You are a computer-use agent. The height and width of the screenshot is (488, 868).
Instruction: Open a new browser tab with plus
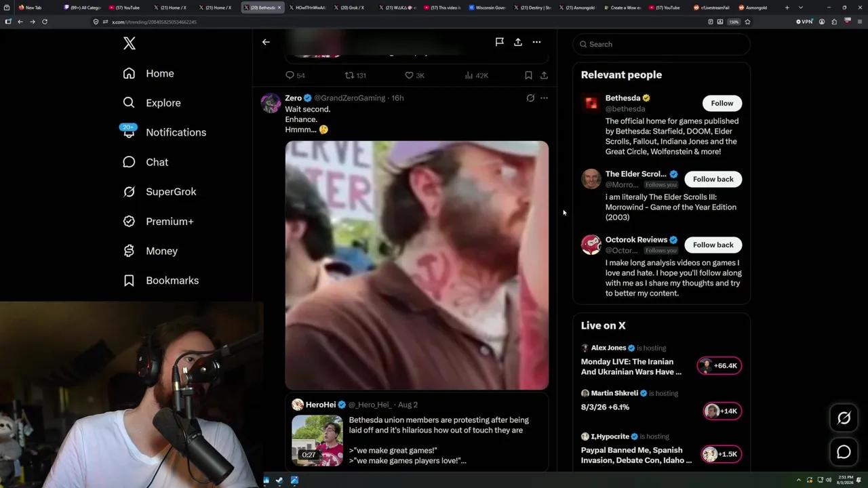click(x=787, y=7)
